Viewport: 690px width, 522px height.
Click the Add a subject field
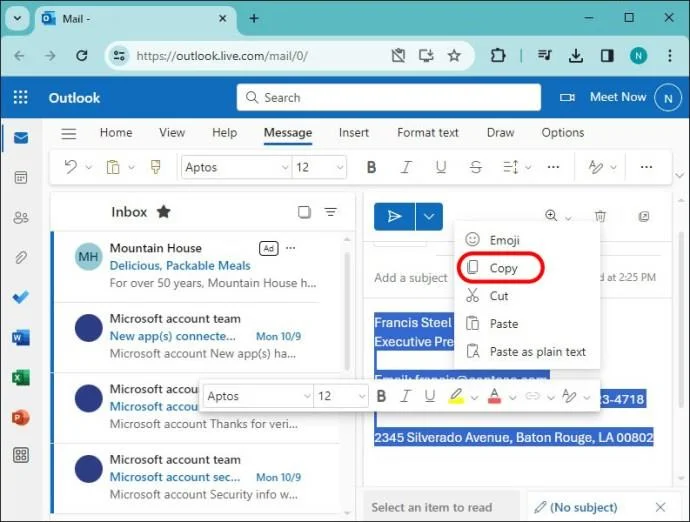[x=411, y=278]
